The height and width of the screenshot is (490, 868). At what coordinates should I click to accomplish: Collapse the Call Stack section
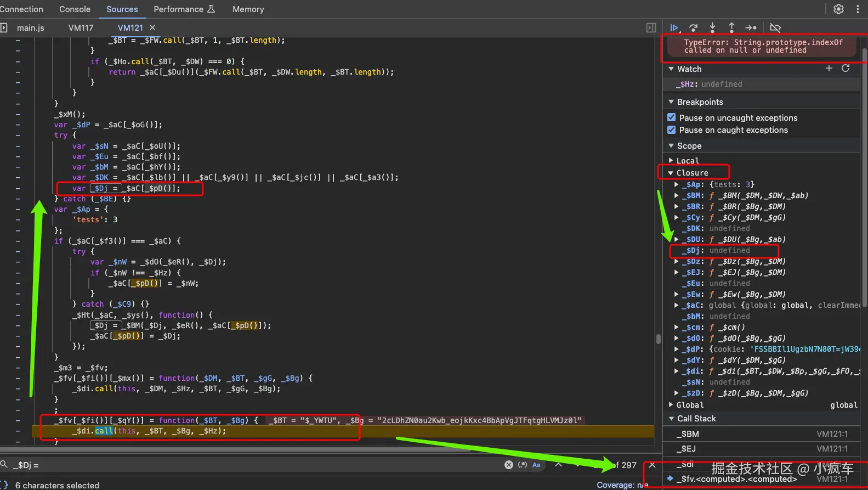click(671, 419)
